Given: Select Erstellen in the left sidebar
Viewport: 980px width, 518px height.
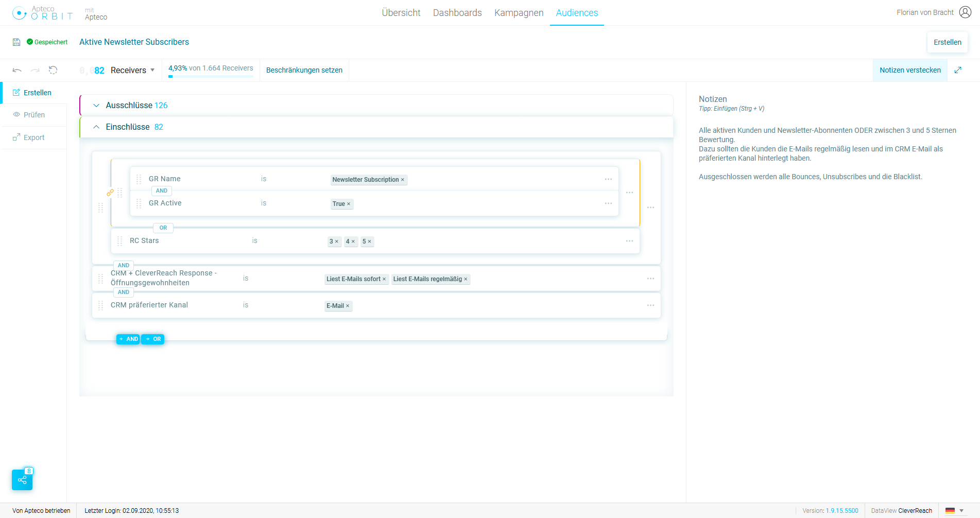Looking at the screenshot, I should (34, 93).
